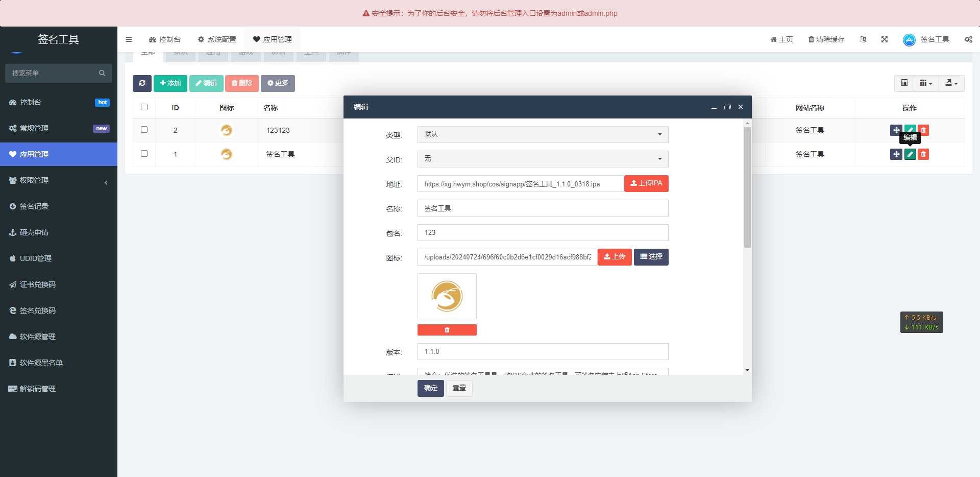
Task: Tick the checkbox for row ID 2
Action: [144, 130]
